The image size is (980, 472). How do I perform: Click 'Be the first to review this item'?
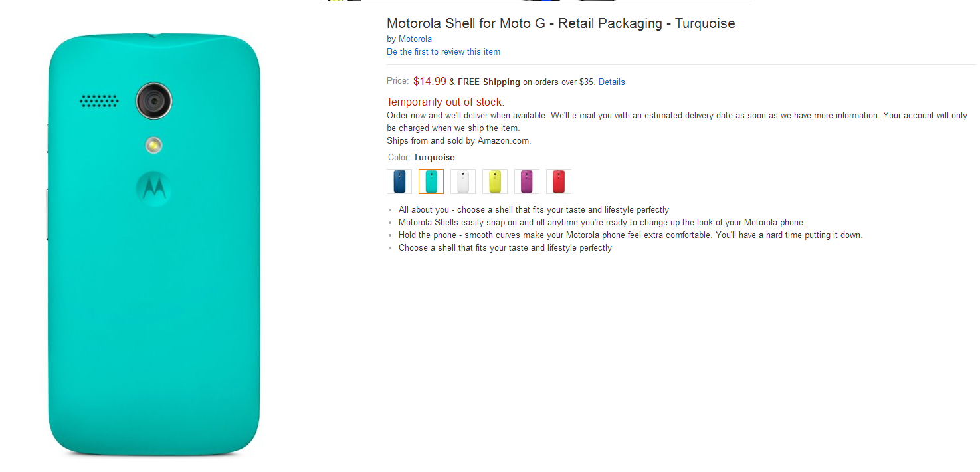[443, 52]
